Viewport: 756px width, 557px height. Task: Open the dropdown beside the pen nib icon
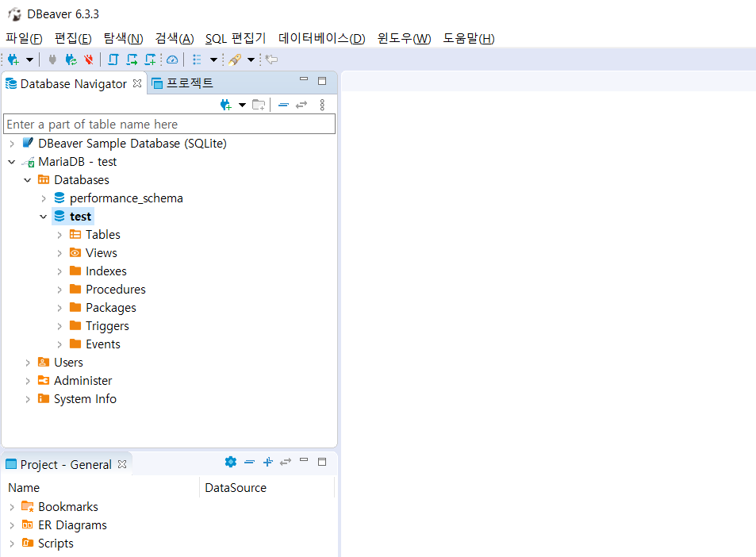click(251, 60)
